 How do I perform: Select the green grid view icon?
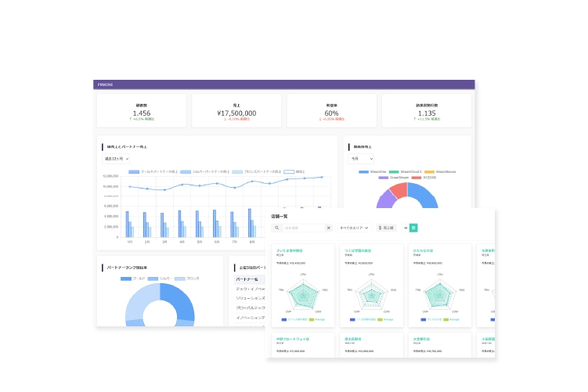(413, 228)
